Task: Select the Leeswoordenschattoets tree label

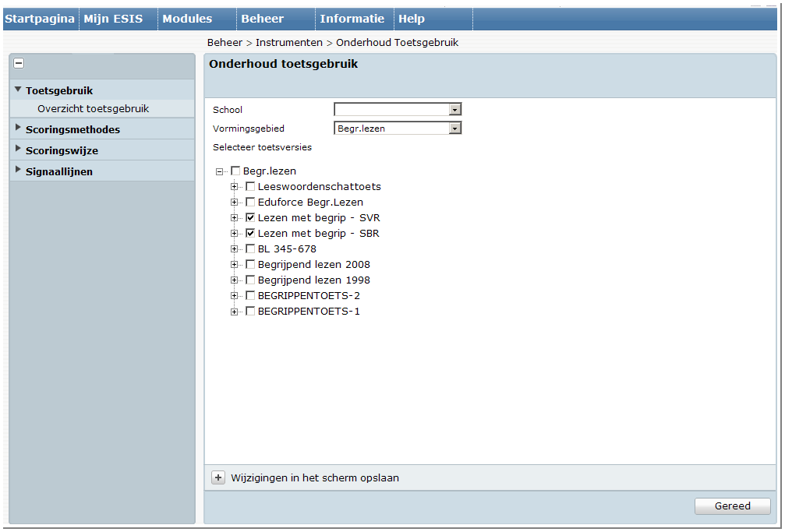Action: click(320, 187)
